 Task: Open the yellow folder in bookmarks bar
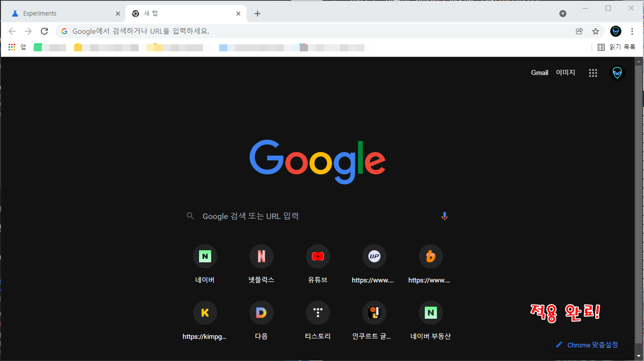click(78, 47)
